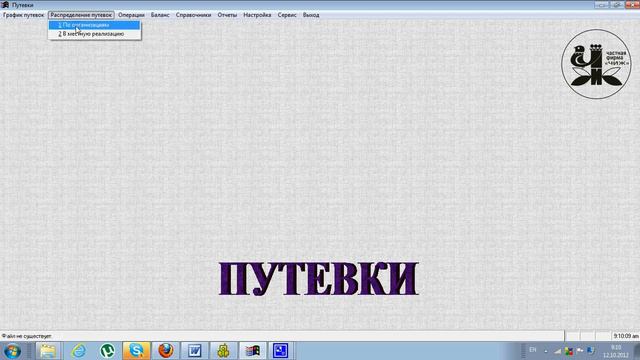The height and width of the screenshot is (360, 640).
Task: Click the company logo emblem
Action: [x=596, y=64]
